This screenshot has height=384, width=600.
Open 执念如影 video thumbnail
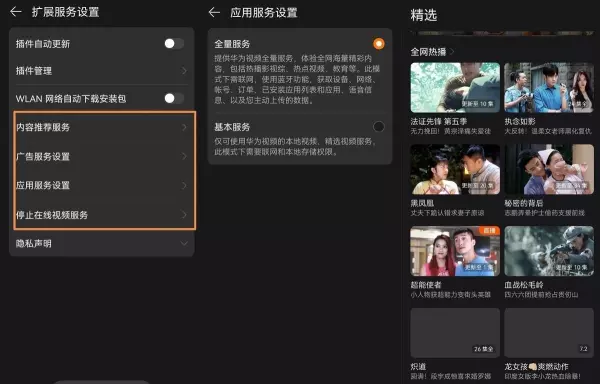(x=549, y=88)
